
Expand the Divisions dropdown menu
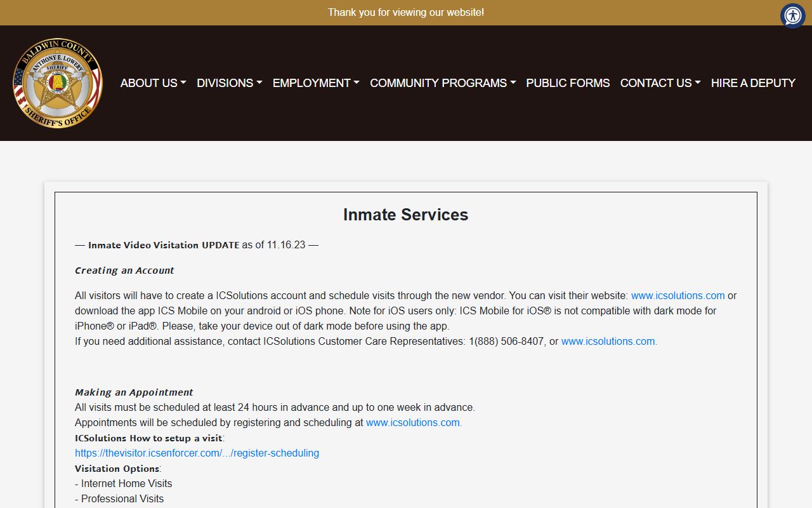(229, 83)
